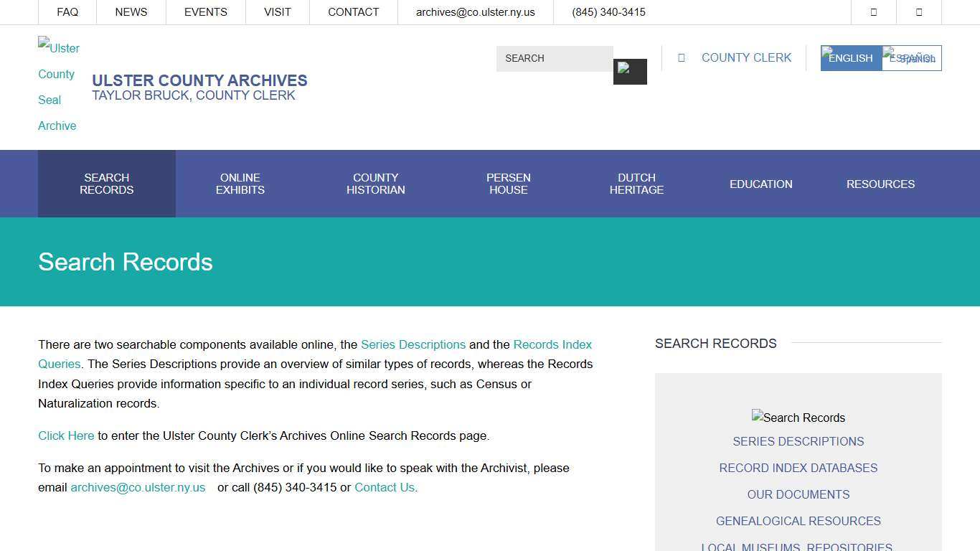Click the search submit icon

(x=630, y=71)
